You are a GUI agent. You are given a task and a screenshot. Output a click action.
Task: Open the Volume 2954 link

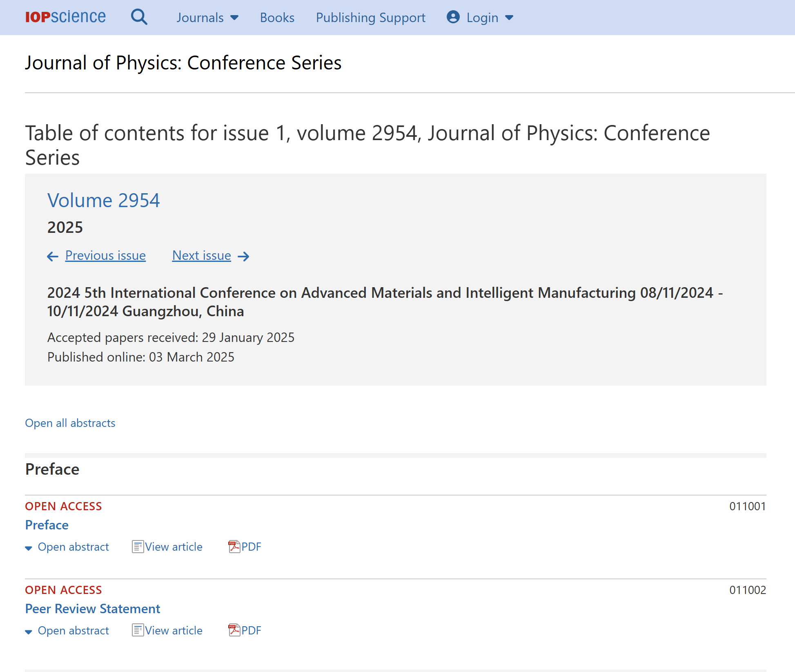click(103, 201)
